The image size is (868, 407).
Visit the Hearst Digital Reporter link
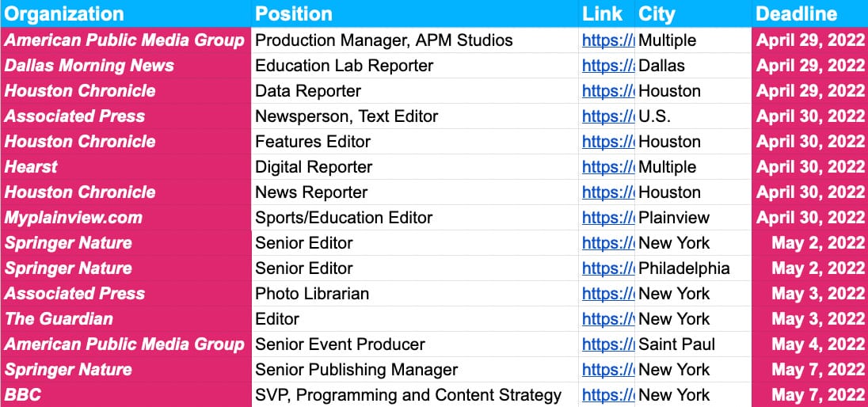coord(607,167)
